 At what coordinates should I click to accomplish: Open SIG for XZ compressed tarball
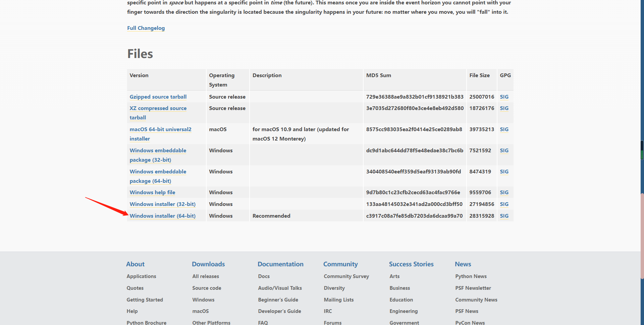pos(504,108)
